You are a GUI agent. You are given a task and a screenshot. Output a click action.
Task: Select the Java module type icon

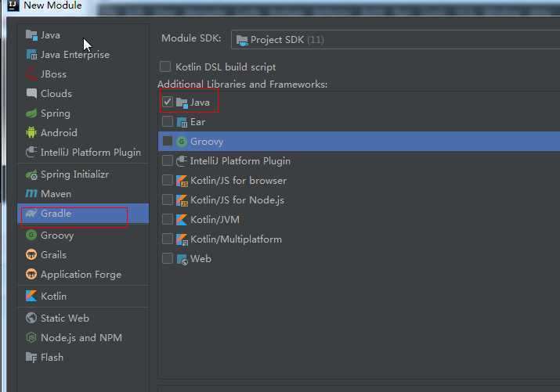tap(31, 35)
